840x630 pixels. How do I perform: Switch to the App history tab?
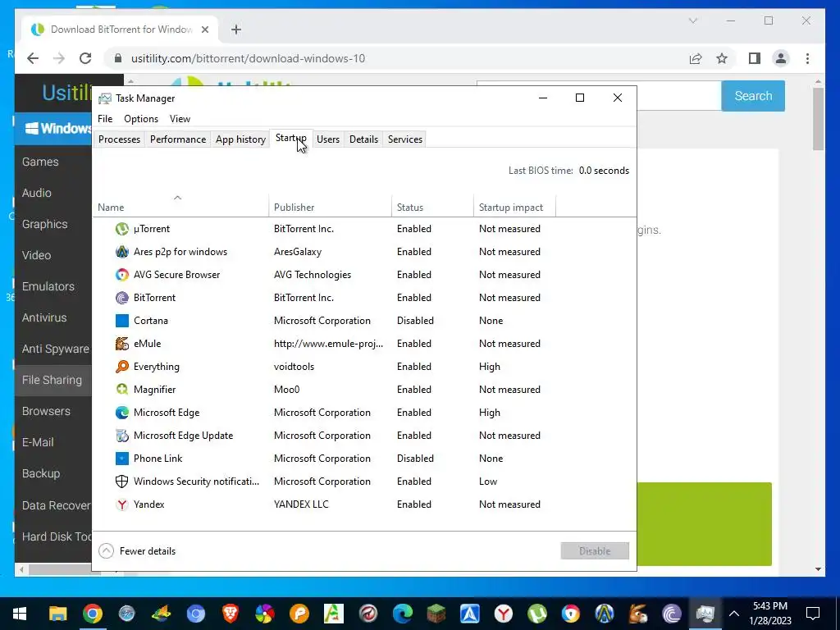240,139
